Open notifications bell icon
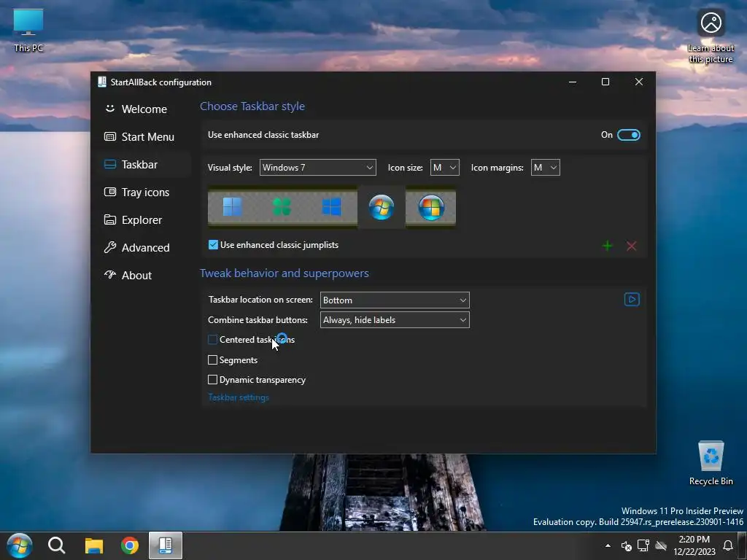Image resolution: width=747 pixels, height=560 pixels. (728, 545)
